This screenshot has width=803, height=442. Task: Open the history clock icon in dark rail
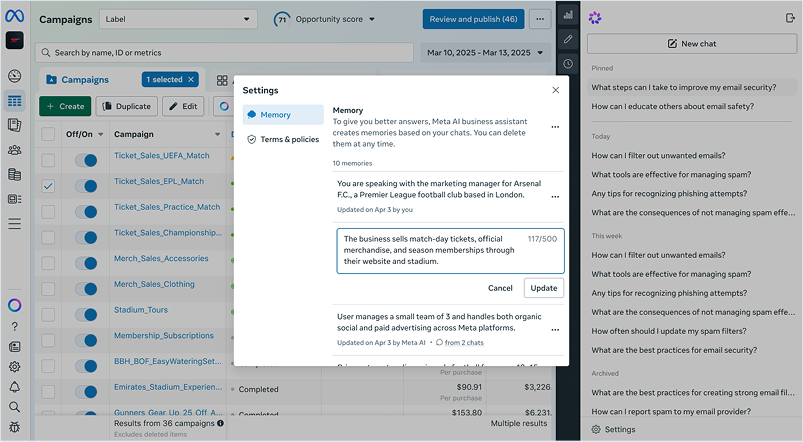click(568, 64)
